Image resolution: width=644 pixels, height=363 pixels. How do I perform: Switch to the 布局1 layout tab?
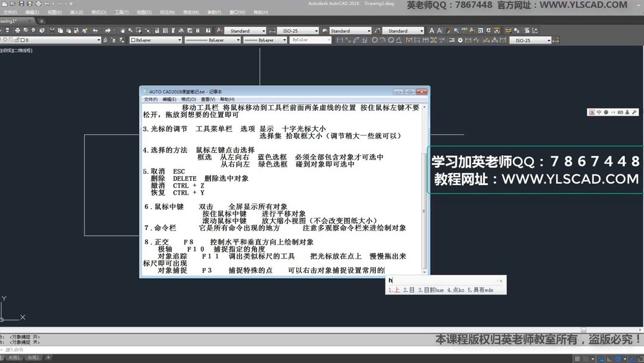tap(16, 357)
